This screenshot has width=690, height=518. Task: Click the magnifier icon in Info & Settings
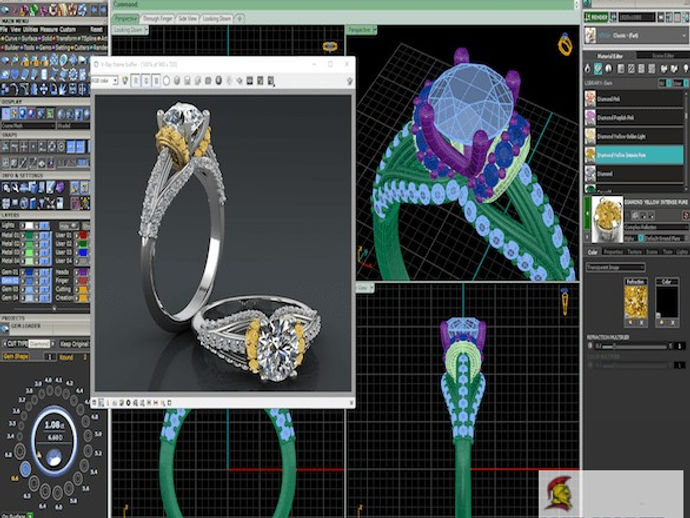pos(6,188)
